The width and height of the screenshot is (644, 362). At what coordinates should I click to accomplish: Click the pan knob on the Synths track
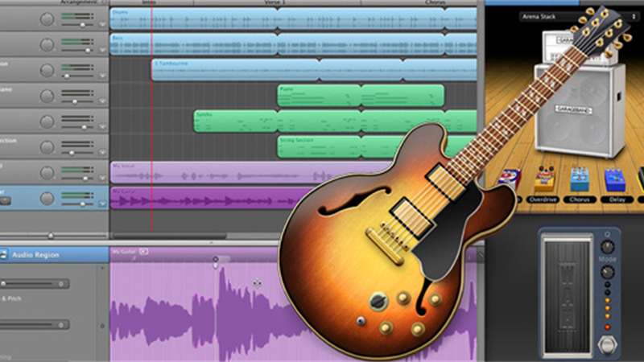47,121
